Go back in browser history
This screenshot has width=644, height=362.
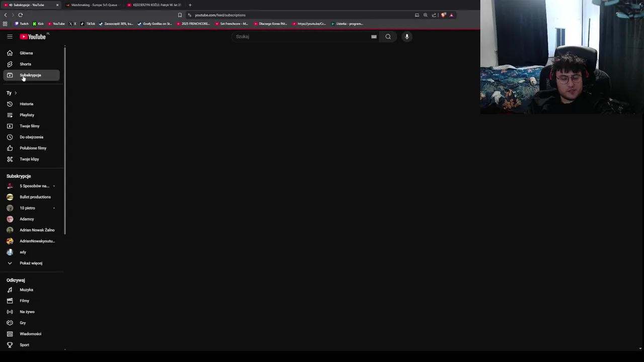tap(6, 15)
